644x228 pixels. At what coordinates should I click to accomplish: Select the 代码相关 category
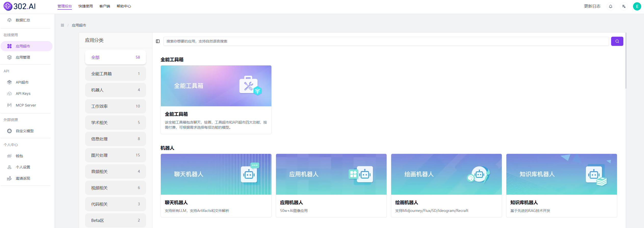pos(115,204)
